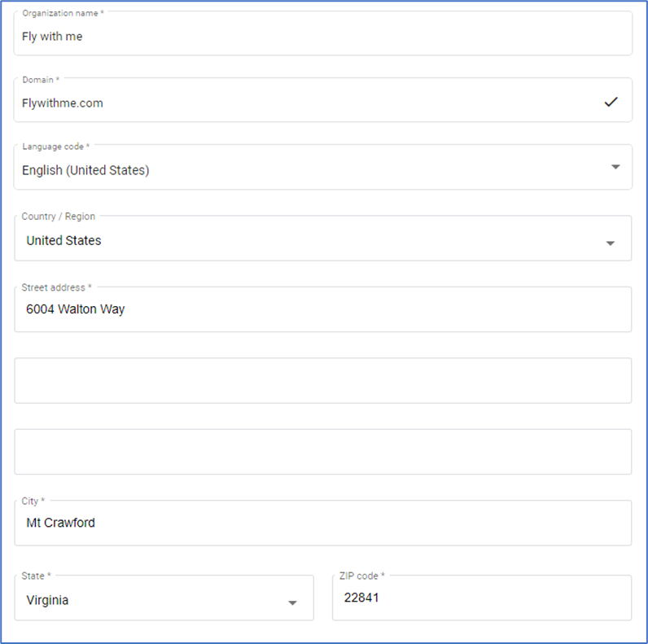Open the United States country selector

coord(322,238)
